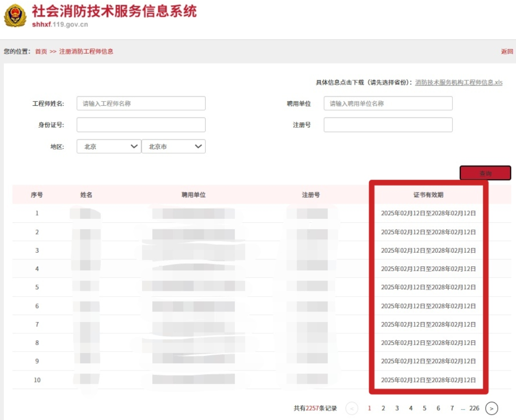Viewport: 516px width, 420px height.
Task: Go to next page arrow
Action: coord(492,408)
